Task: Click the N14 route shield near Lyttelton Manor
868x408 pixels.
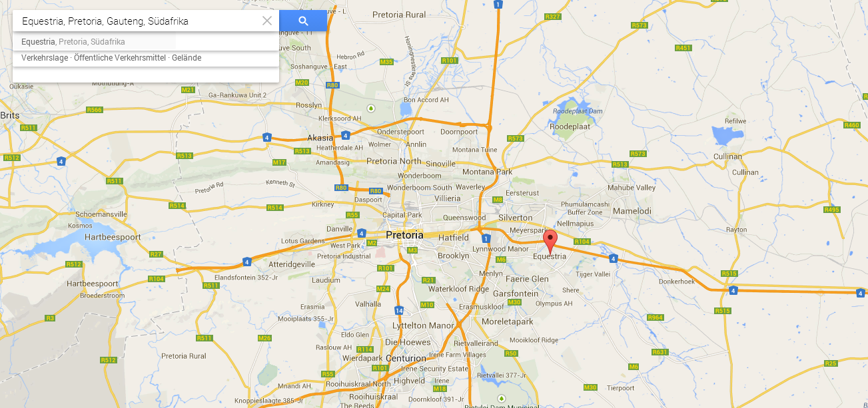Action: [398, 310]
